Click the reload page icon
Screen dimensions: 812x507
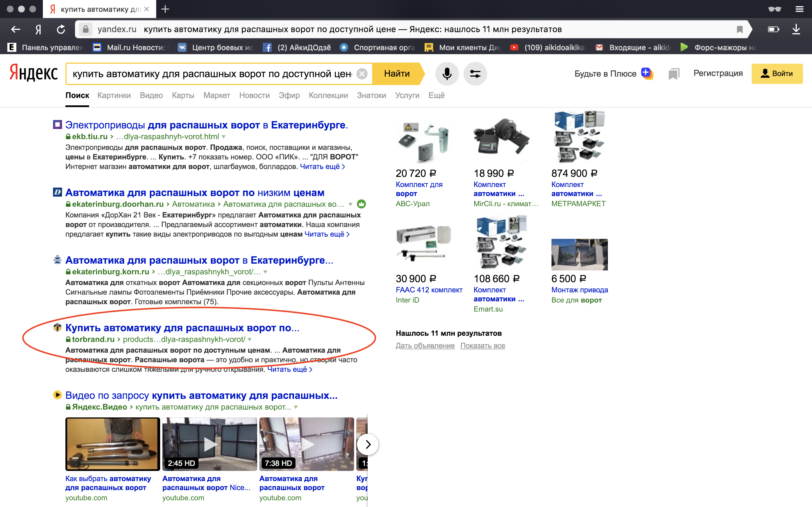click(x=61, y=30)
